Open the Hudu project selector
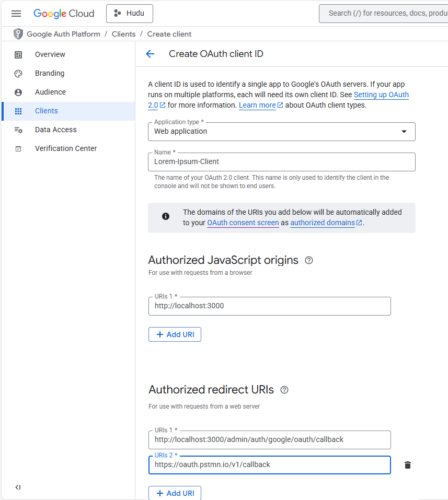The height and width of the screenshot is (500, 448). pyautogui.click(x=129, y=14)
